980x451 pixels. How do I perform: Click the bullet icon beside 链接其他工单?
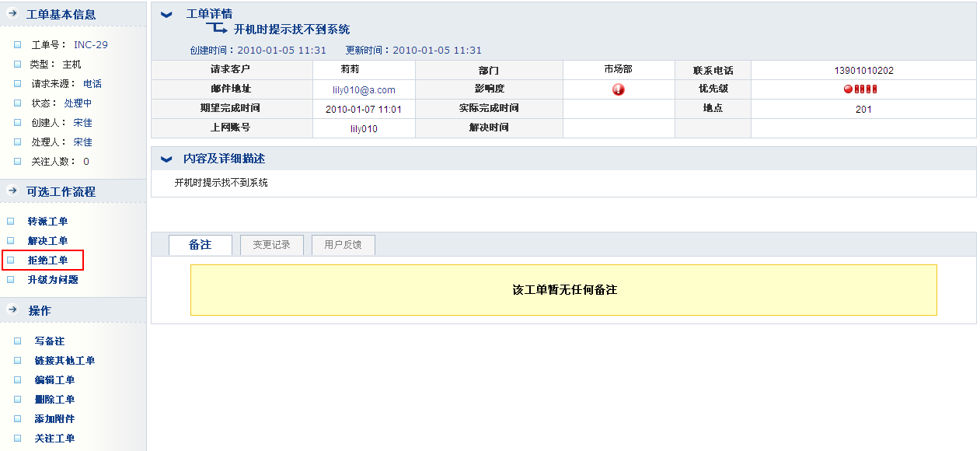pyautogui.click(x=18, y=361)
